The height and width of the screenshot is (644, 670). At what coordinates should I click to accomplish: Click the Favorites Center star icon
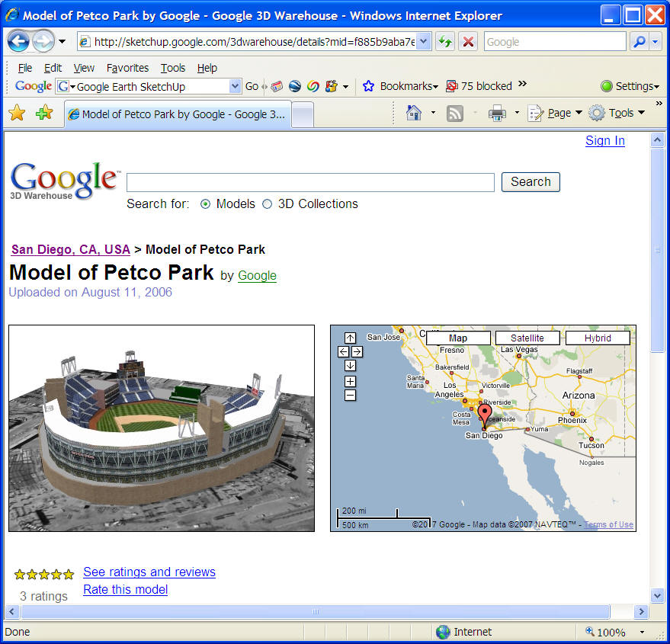[x=17, y=114]
